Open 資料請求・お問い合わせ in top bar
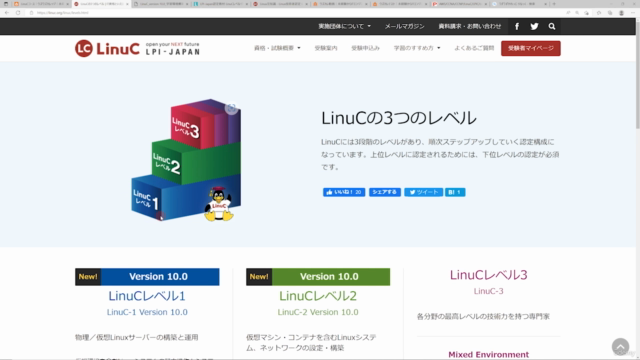The width and height of the screenshot is (640, 360). coord(469,26)
